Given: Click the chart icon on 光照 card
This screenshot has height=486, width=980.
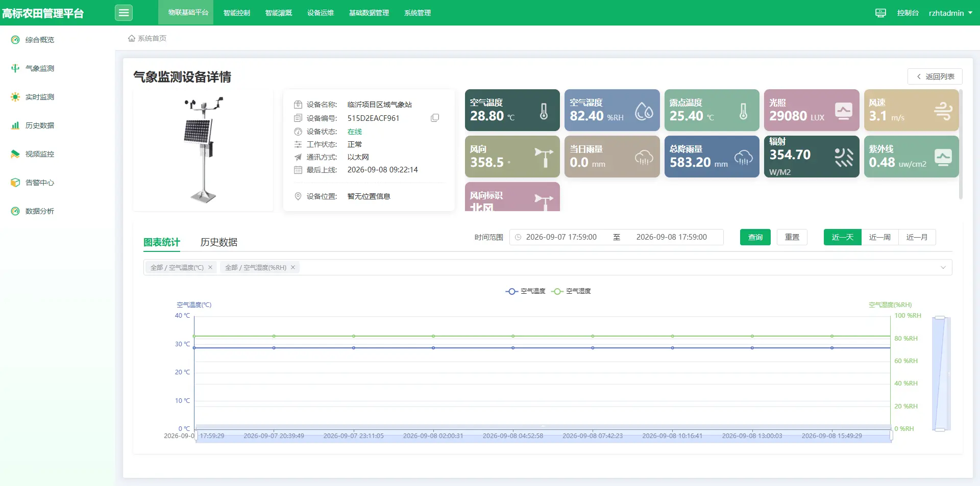Looking at the screenshot, I should click(844, 111).
